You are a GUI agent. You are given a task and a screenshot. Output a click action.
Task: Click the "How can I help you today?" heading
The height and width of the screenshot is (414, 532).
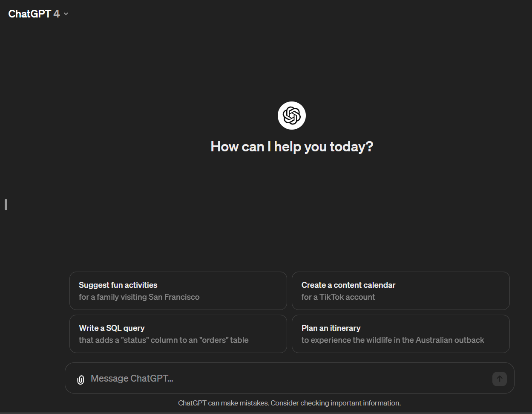pos(292,147)
